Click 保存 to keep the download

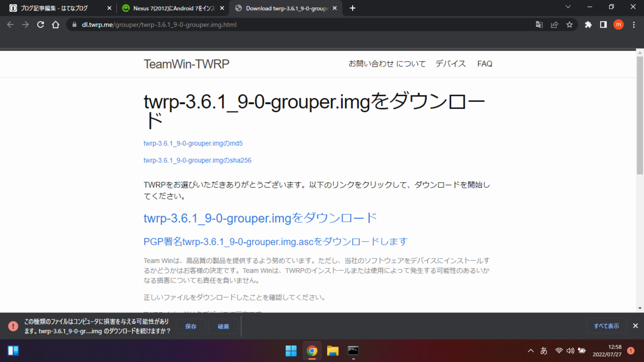coord(191,326)
